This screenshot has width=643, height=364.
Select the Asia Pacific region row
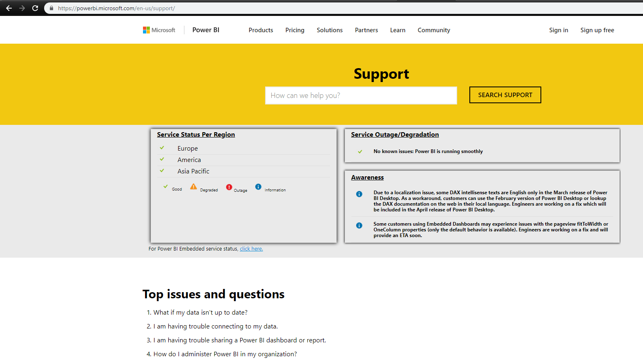pos(244,171)
